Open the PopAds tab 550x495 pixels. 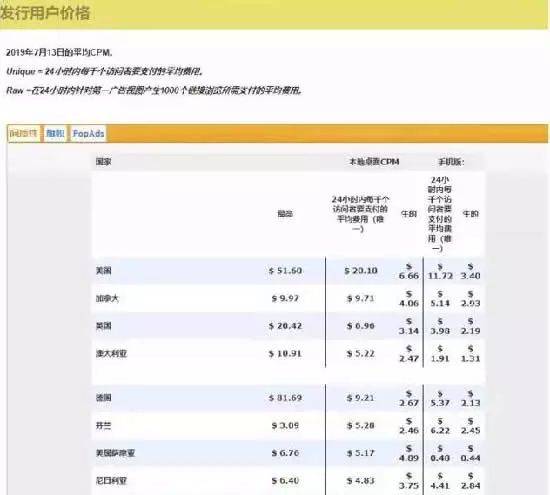pyautogui.click(x=88, y=134)
